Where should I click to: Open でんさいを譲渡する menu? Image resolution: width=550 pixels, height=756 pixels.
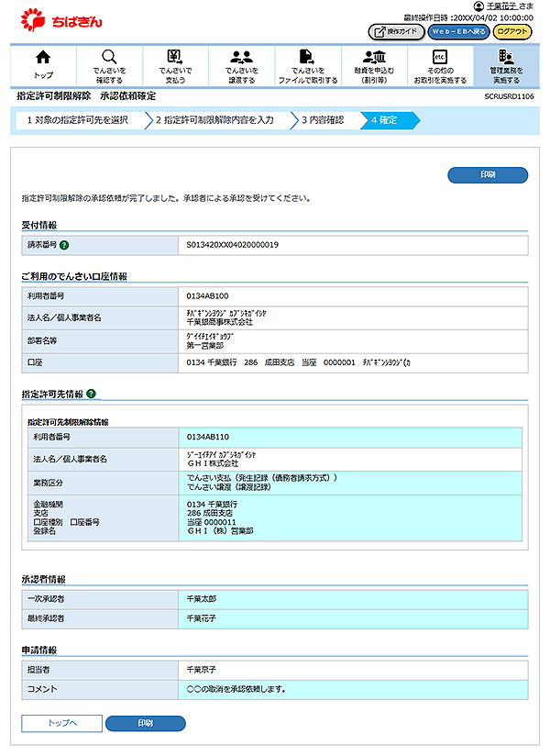(x=242, y=65)
